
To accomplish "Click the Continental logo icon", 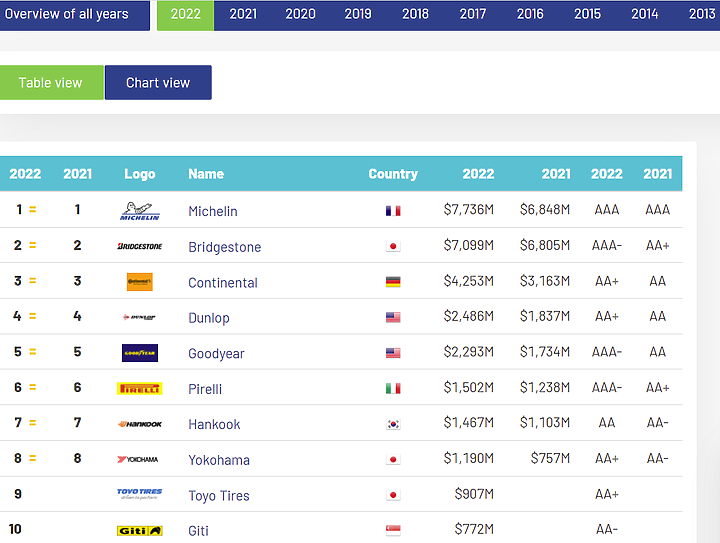I will pos(139,282).
